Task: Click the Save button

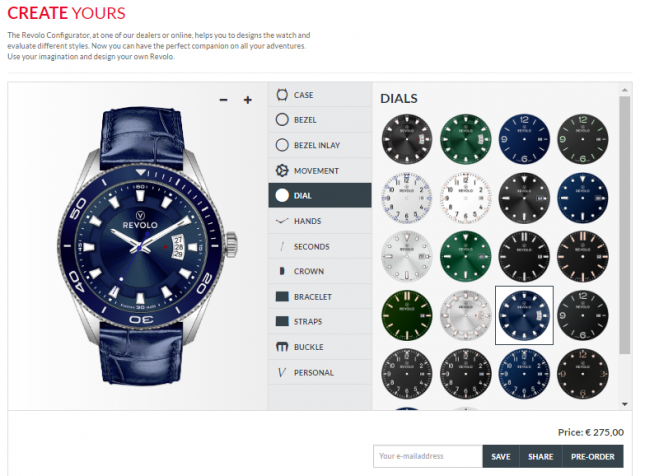Action: click(501, 456)
